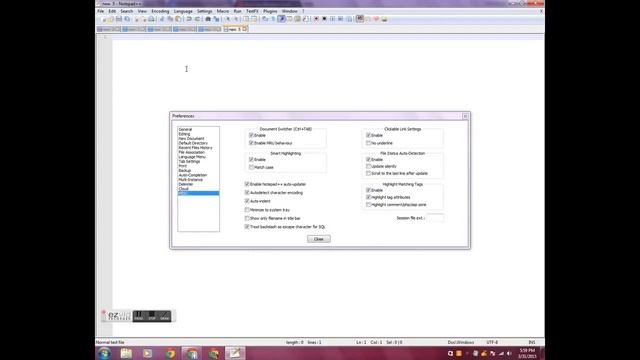640x360 pixels.
Task: Close the new 3 tab via its X
Action: 244,29
